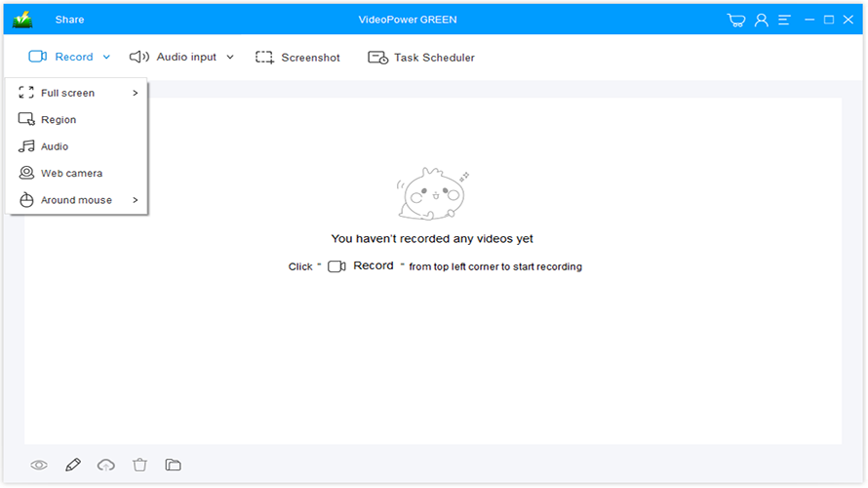The image size is (868, 488).
Task: Collapse the Record dropdown arrow
Action: coord(106,57)
